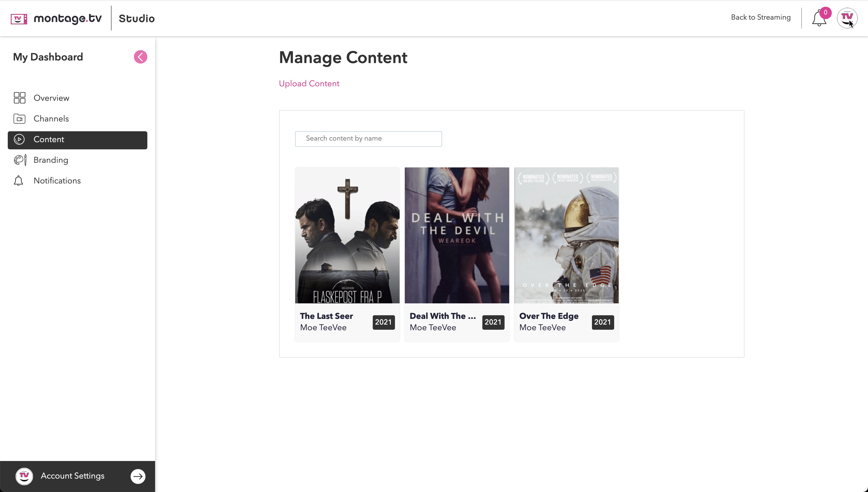
Task: Click the montage.tv wordmark
Action: [68, 19]
